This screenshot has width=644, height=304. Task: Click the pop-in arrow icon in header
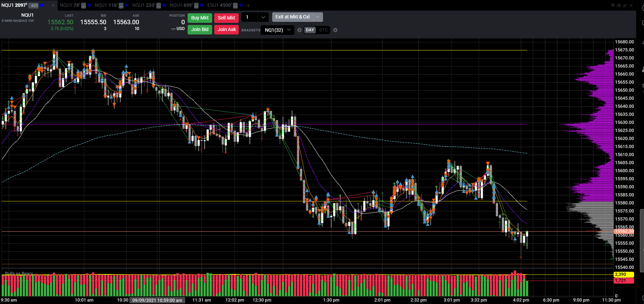(x=625, y=5)
